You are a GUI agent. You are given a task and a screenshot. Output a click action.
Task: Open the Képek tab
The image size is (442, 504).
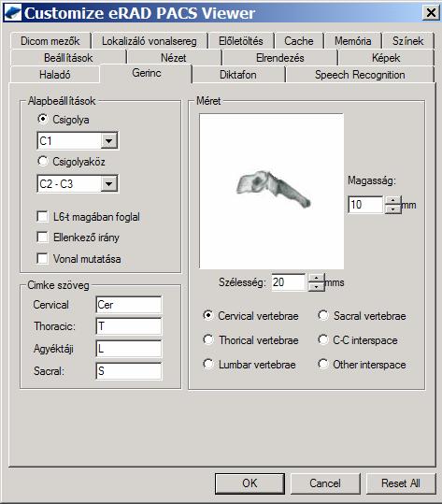pos(386,58)
